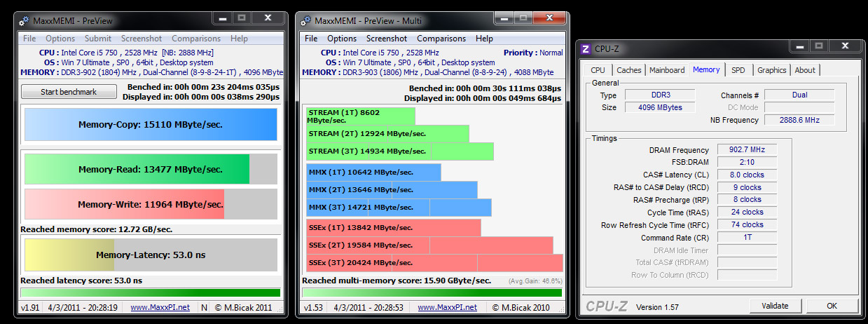Click the Priority Normal setting text

coord(533,53)
